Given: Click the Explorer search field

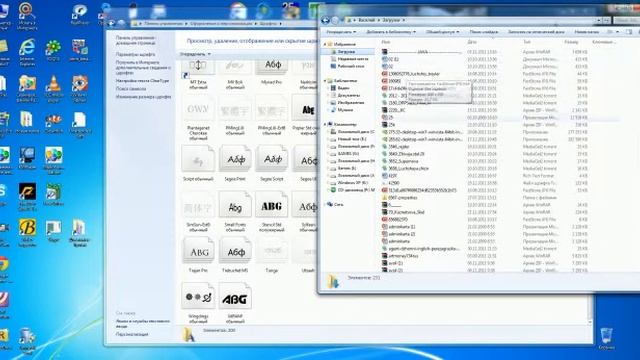Looking at the screenshot, I should click(x=627, y=20).
